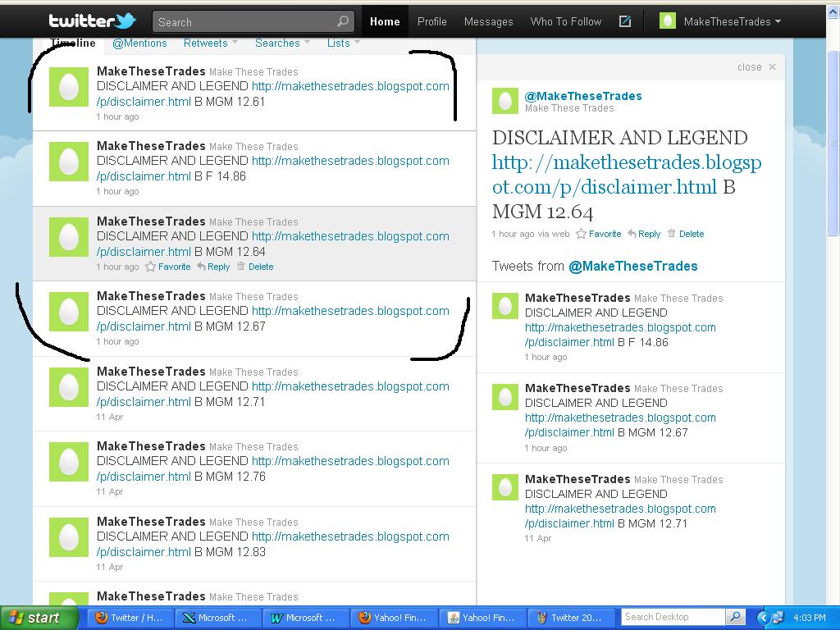Expand the Retweets dropdown tab
The image size is (840, 630).
pyautogui.click(x=211, y=43)
